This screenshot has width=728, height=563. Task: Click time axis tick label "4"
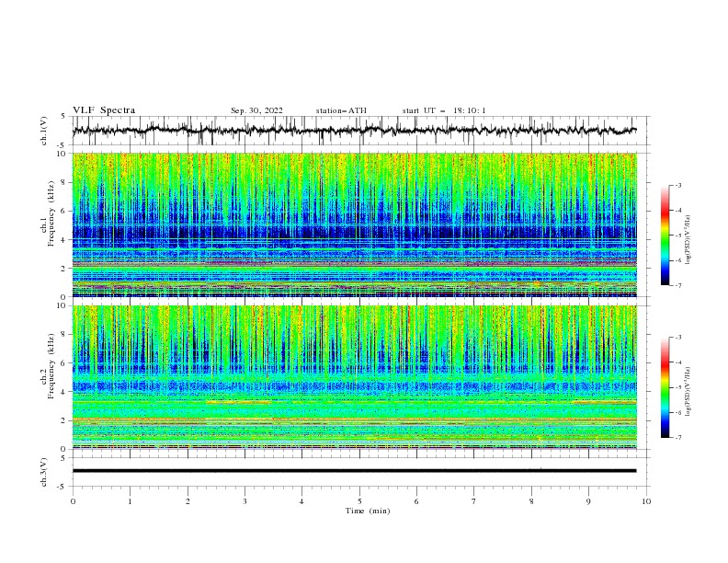(302, 501)
